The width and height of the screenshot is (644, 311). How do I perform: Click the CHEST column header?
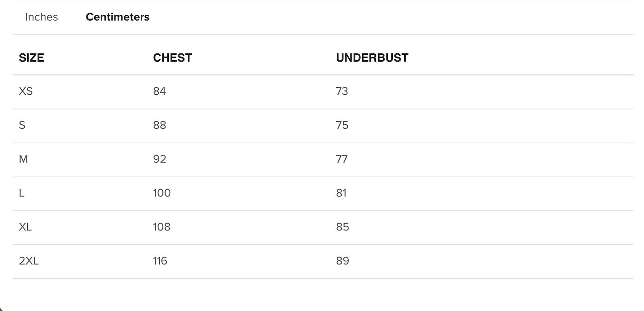pos(172,58)
